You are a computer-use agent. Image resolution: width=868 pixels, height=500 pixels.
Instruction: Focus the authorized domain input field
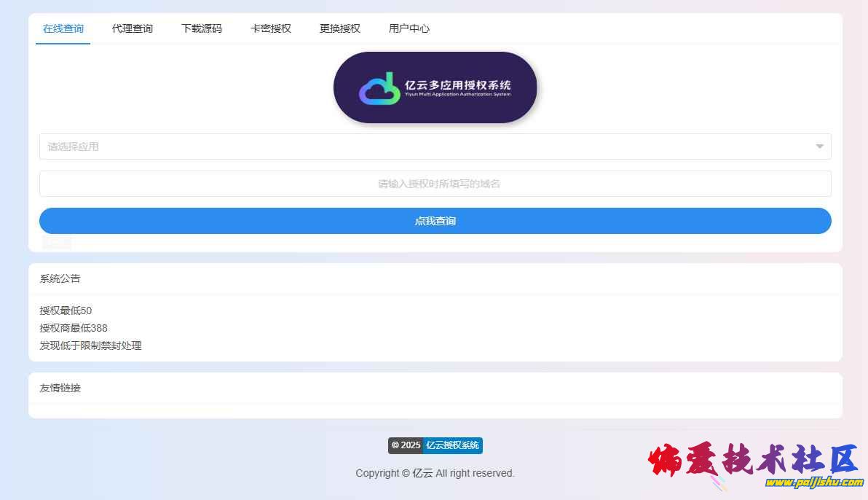tap(435, 184)
